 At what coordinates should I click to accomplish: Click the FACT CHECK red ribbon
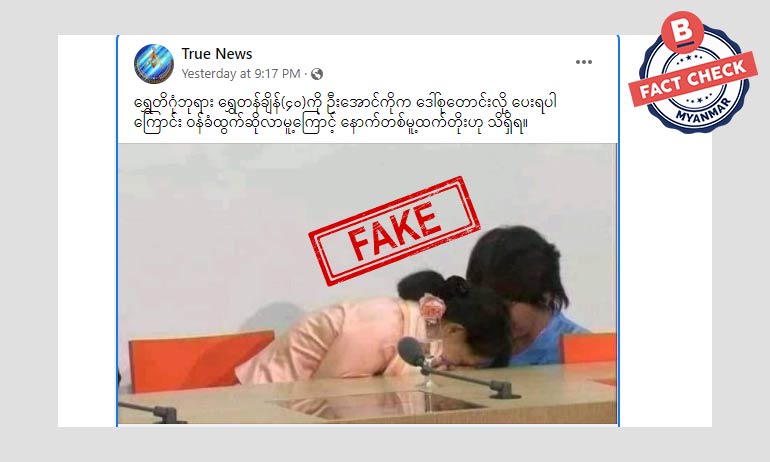click(x=693, y=79)
